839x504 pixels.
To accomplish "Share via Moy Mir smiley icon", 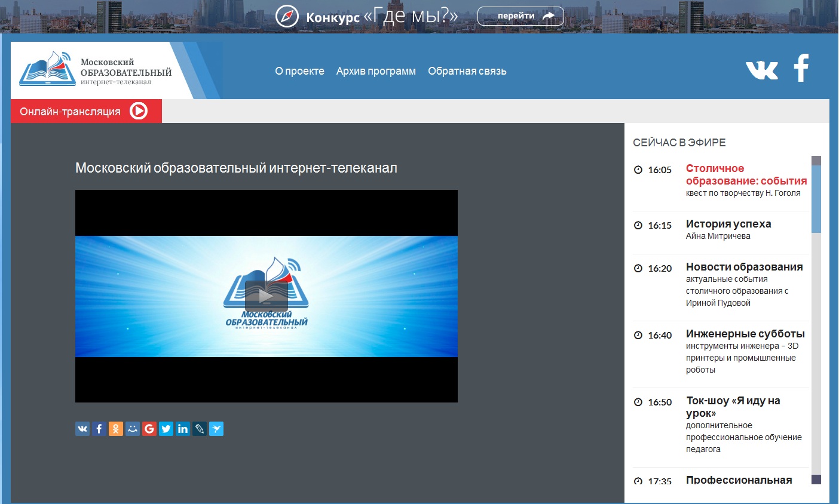I will [x=133, y=429].
